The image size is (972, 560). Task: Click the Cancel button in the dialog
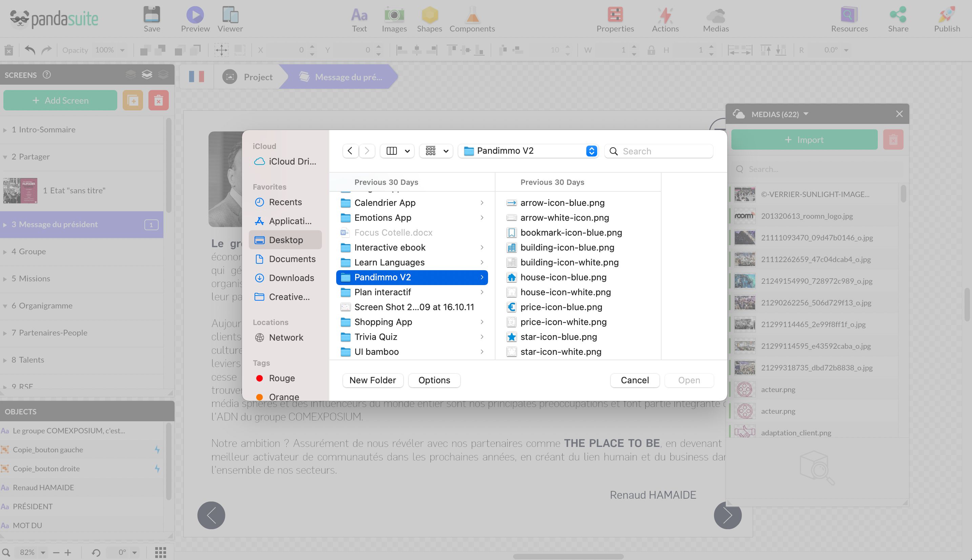point(634,380)
